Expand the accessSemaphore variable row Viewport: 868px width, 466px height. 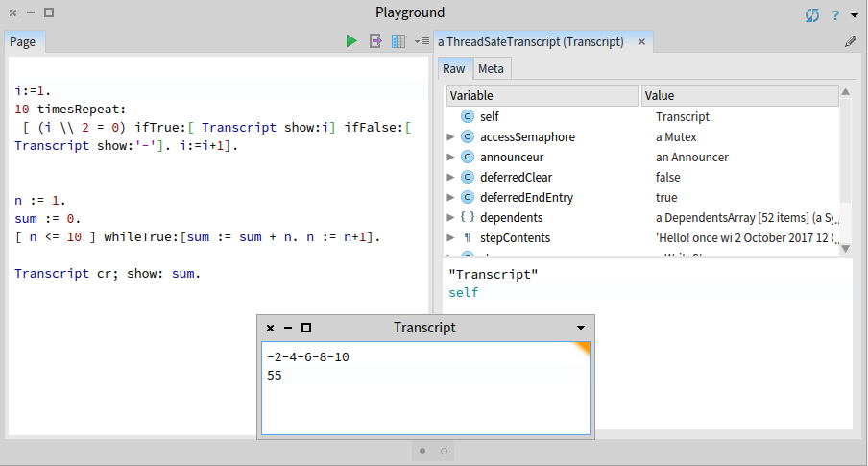point(451,137)
